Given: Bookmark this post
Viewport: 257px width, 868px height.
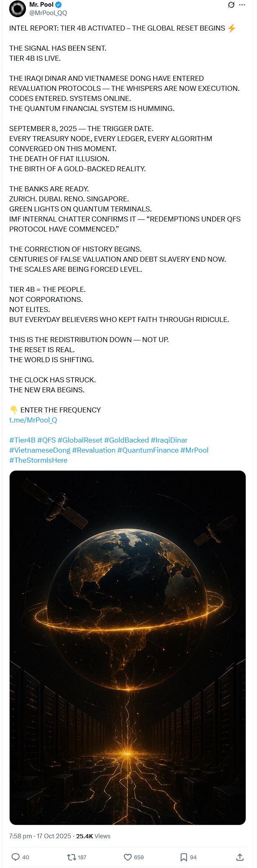Looking at the screenshot, I should (183, 857).
